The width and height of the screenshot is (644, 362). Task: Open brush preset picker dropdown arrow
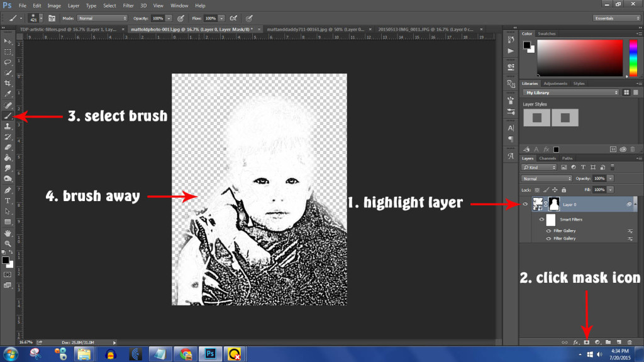(41, 18)
